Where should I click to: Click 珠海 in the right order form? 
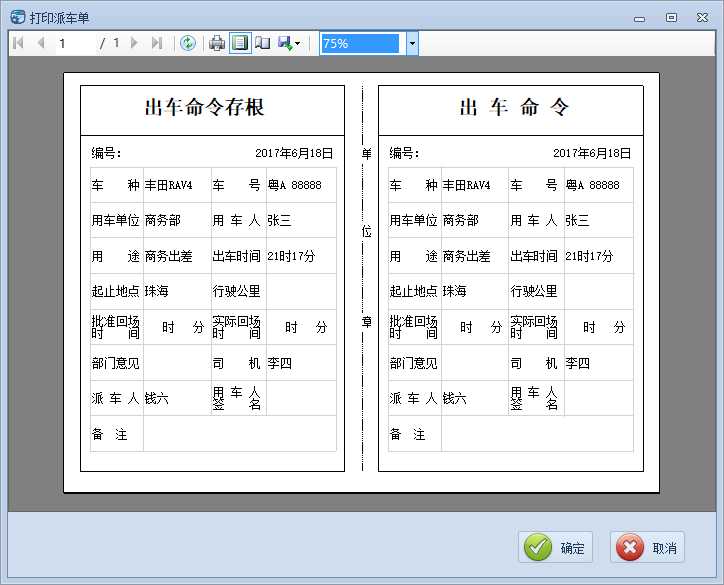pyautogui.click(x=454, y=291)
